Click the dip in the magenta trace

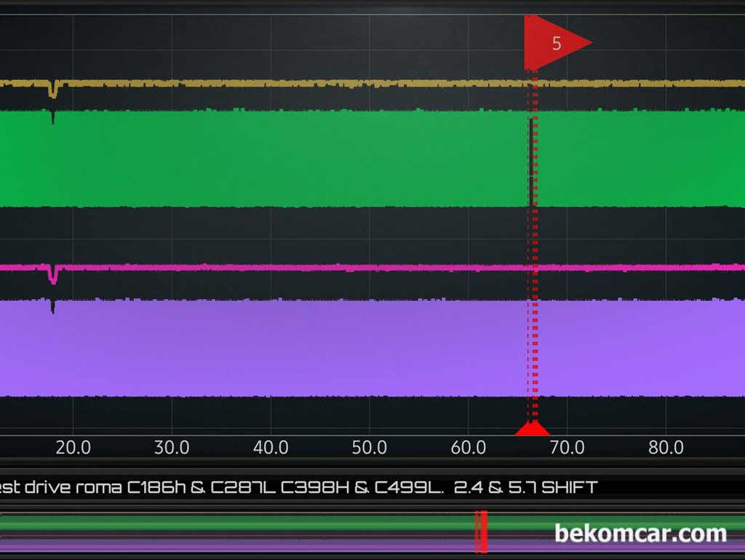point(52,275)
